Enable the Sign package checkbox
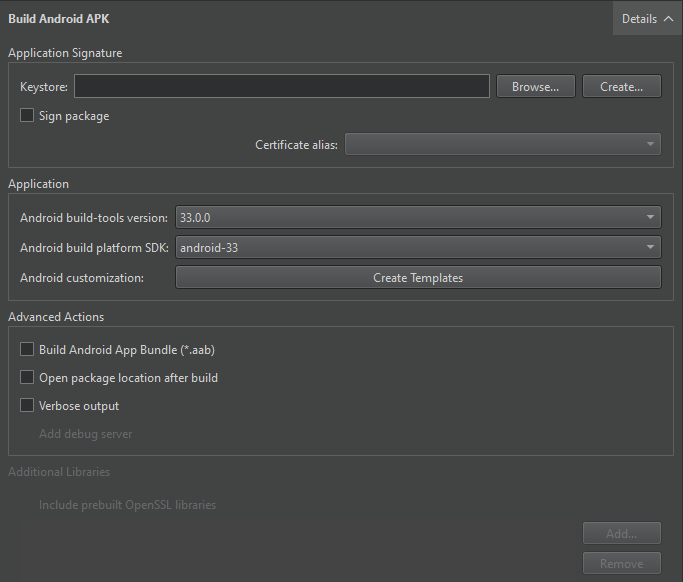 pyautogui.click(x=27, y=116)
